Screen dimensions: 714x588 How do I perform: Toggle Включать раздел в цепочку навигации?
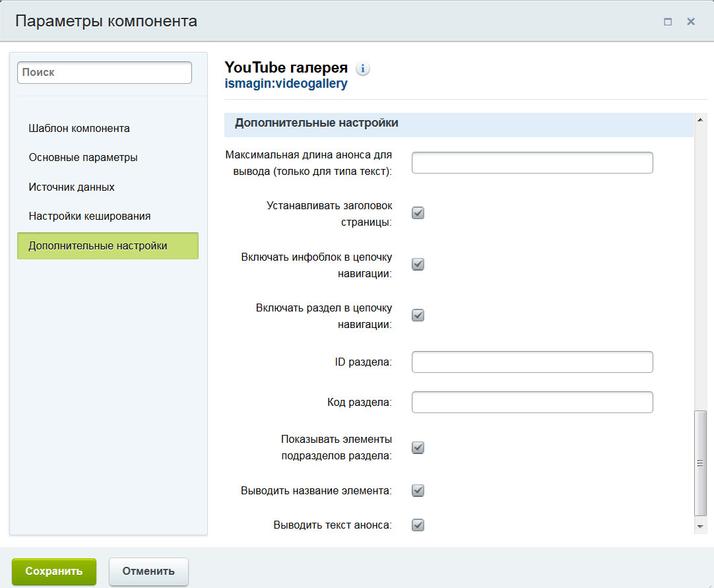(418, 315)
